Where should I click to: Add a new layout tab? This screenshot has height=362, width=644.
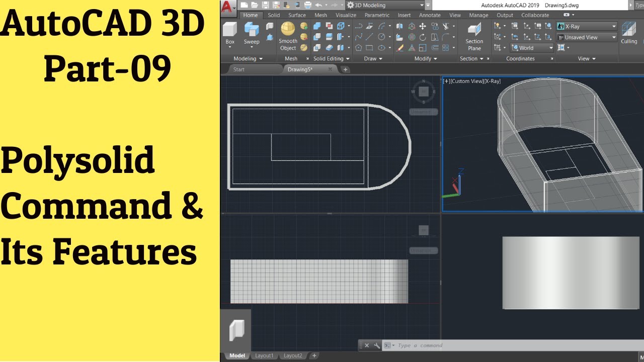(x=314, y=355)
